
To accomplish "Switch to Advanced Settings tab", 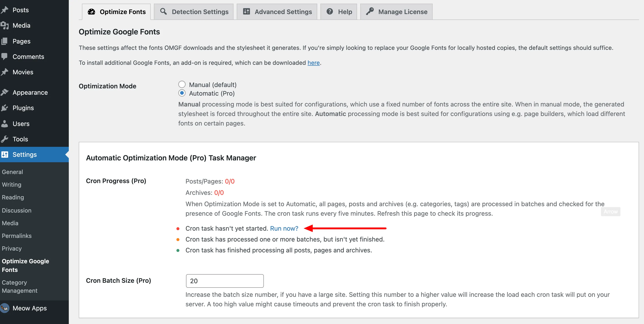I will [x=277, y=12].
